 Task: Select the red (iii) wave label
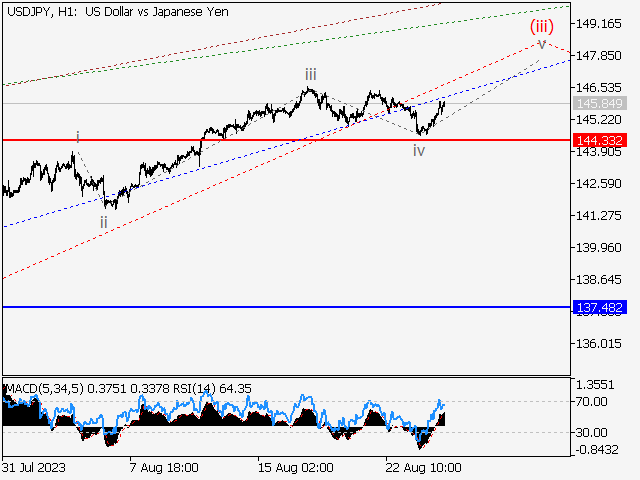(x=542, y=27)
